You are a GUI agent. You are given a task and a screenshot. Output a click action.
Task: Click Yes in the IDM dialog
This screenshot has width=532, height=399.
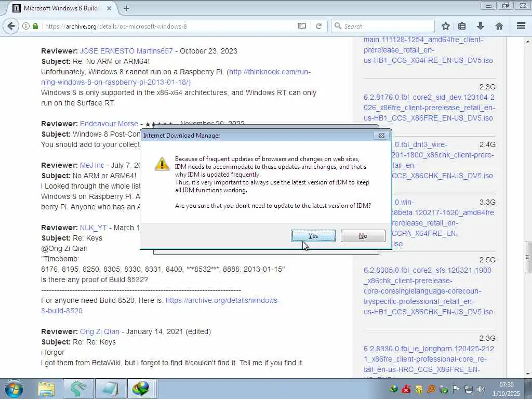click(x=313, y=236)
